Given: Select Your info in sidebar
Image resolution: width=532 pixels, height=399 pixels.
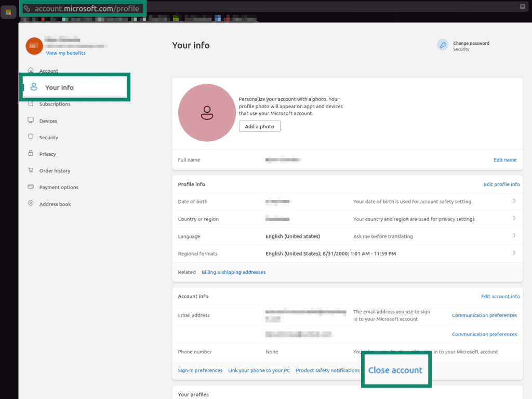Looking at the screenshot, I should (75, 87).
